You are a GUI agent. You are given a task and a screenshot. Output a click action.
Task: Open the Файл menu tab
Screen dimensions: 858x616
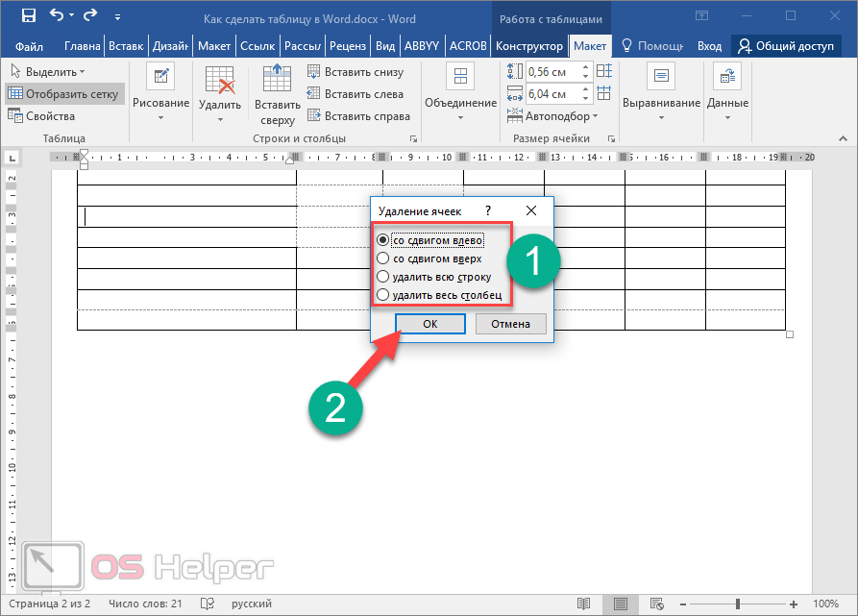[x=30, y=46]
